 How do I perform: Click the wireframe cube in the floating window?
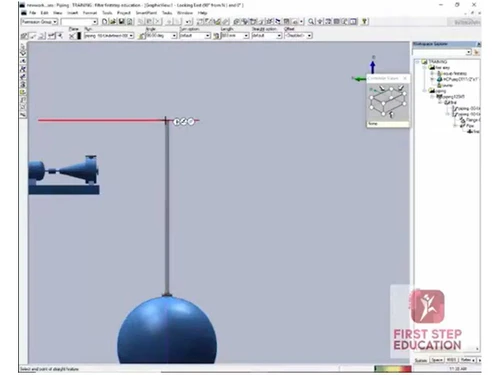point(388,102)
